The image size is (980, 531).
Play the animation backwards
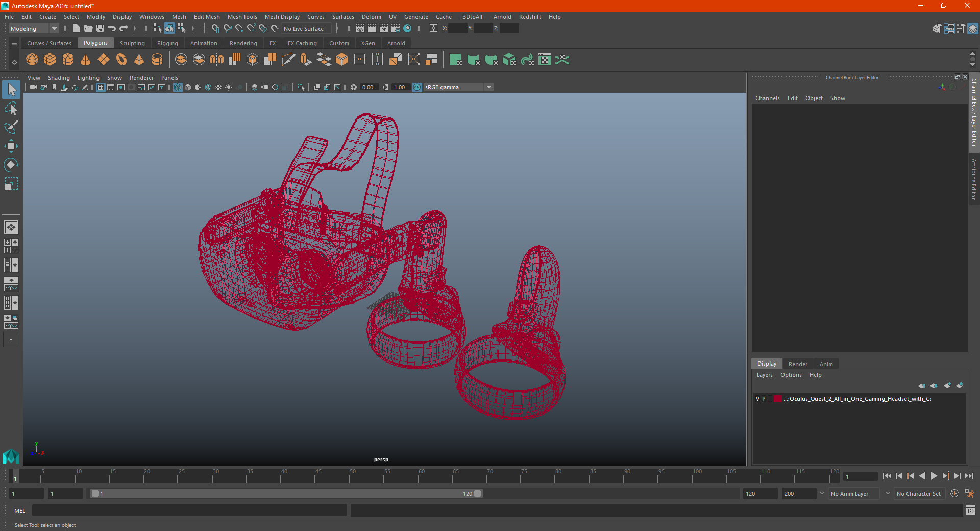point(922,476)
